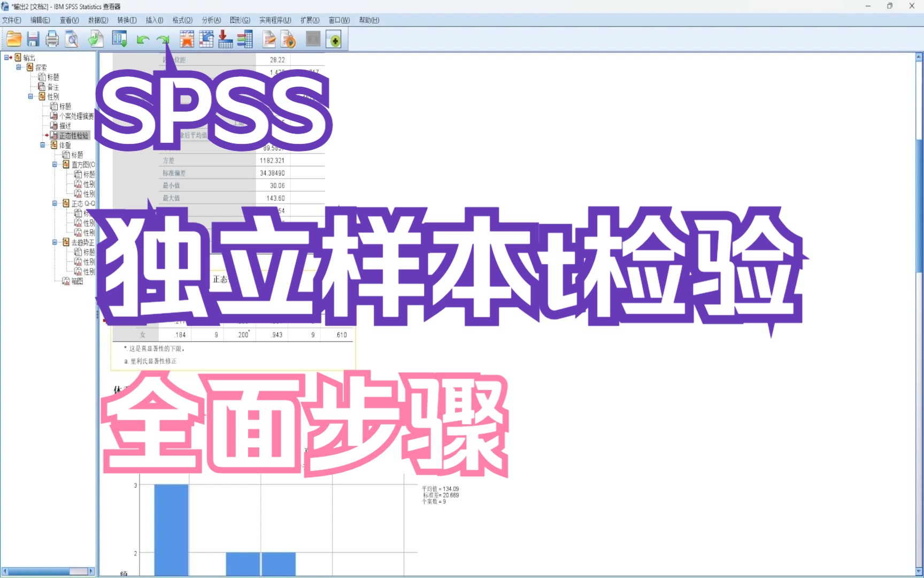Click the Save floppy disk icon
Screen dimensions: 924x578
click(x=33, y=39)
